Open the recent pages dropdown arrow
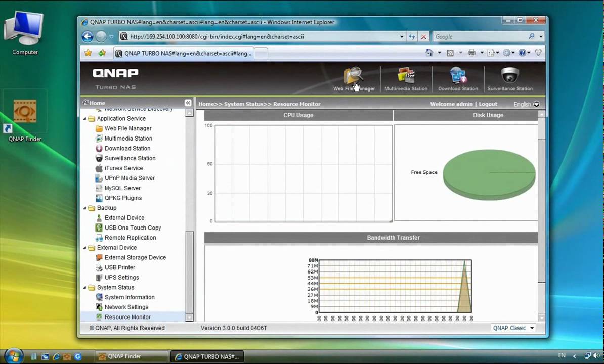604x364 pixels. [111, 37]
